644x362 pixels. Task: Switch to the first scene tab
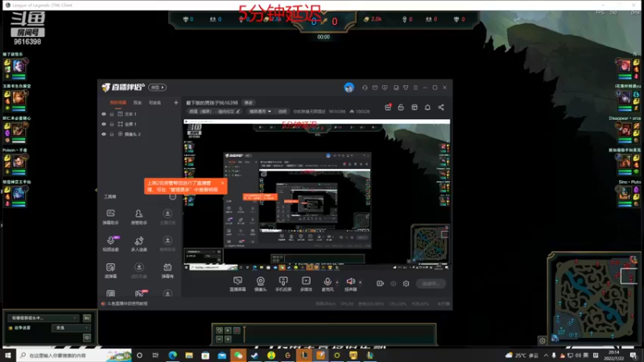point(118,103)
